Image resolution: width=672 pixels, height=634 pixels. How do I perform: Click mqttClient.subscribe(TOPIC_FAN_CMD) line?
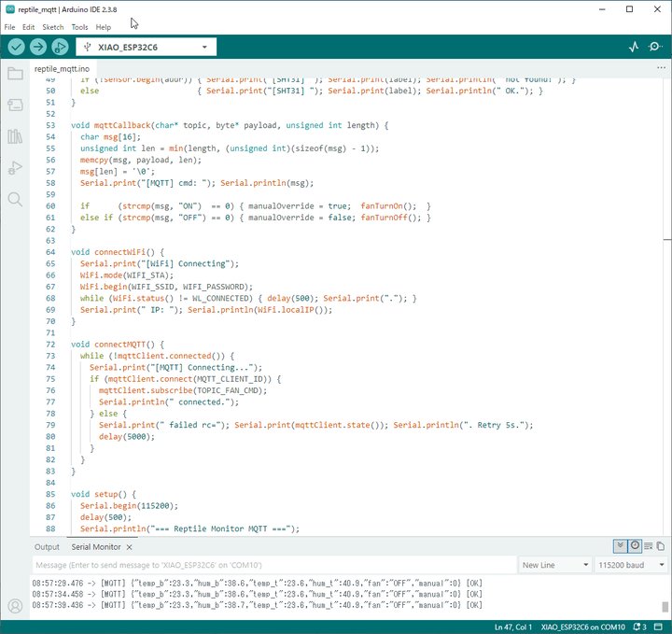[x=183, y=390]
